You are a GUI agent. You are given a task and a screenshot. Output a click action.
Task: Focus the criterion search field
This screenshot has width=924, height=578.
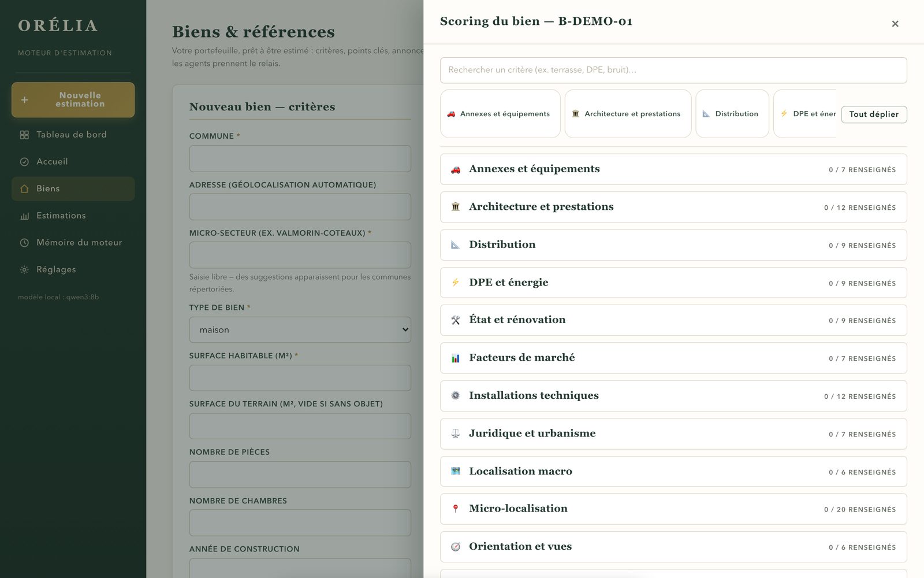pos(673,70)
